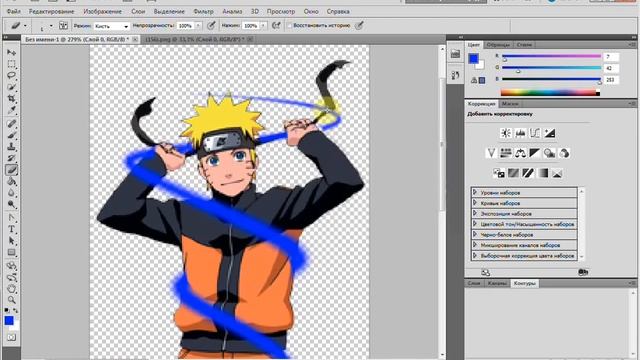Add a Color Balance adjustment
640x360 pixels.
520,153
